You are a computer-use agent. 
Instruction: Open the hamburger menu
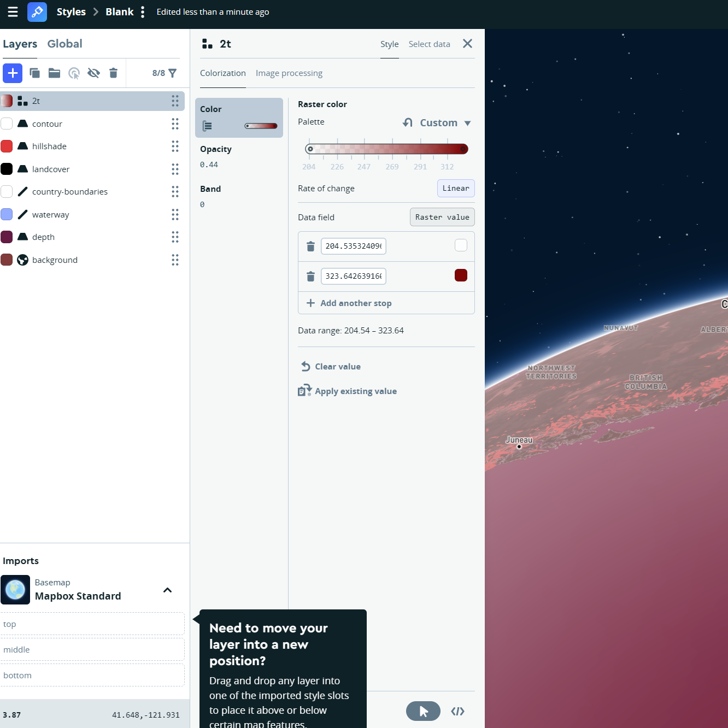(12, 12)
